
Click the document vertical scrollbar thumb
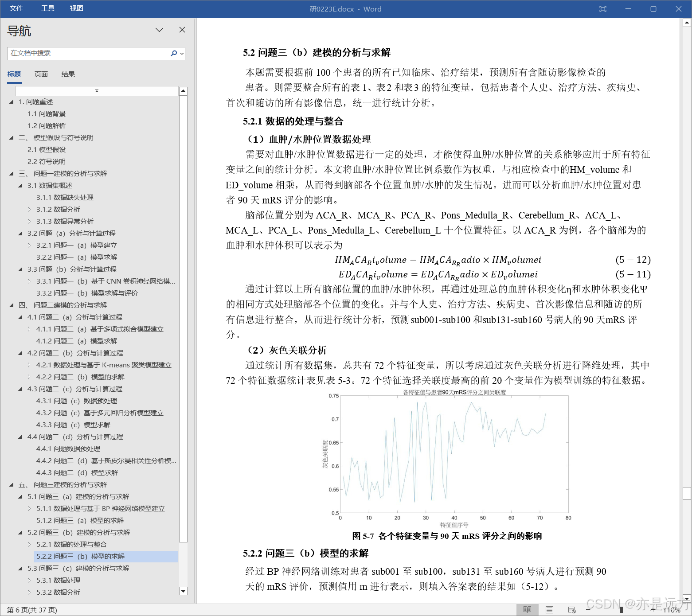tap(687, 493)
